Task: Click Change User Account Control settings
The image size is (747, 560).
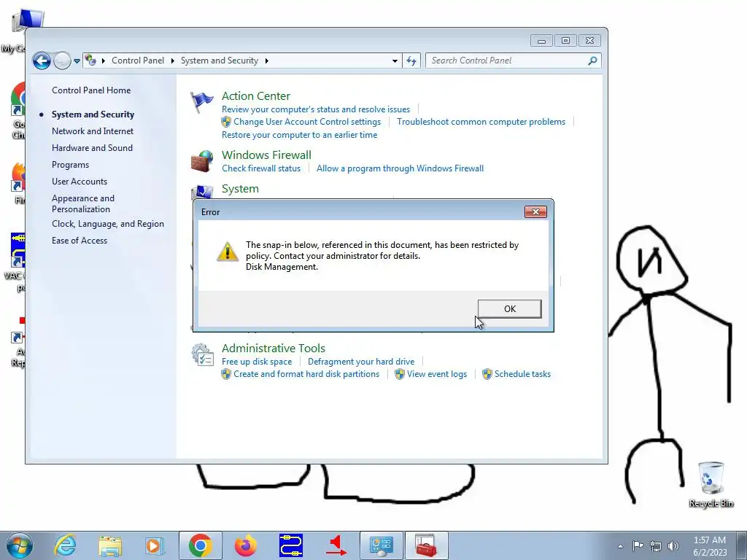Action: [307, 122]
